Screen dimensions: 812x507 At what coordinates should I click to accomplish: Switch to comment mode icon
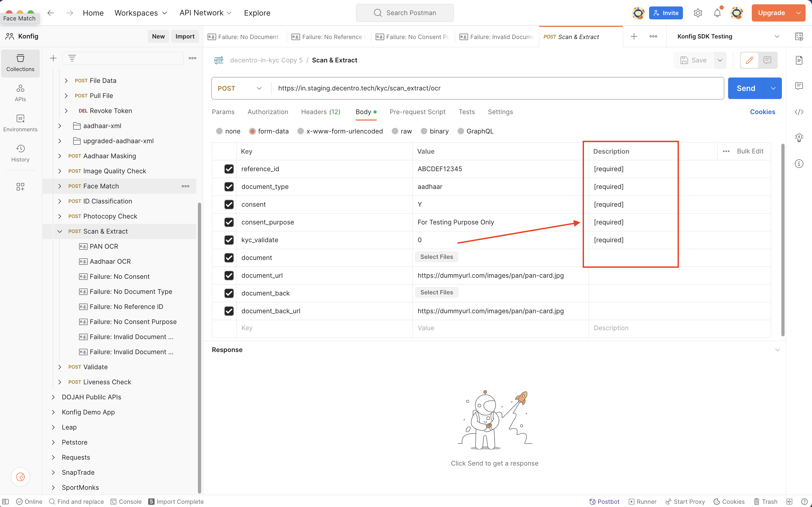coord(767,60)
